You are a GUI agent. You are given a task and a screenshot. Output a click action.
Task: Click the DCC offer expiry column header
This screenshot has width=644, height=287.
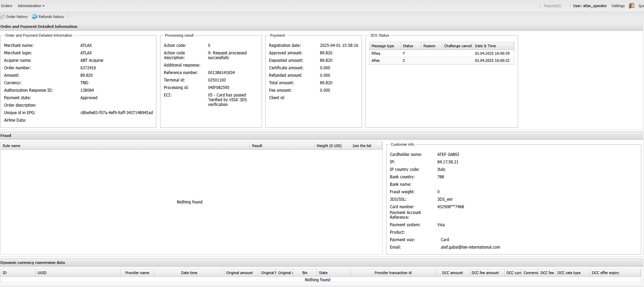click(x=605, y=273)
